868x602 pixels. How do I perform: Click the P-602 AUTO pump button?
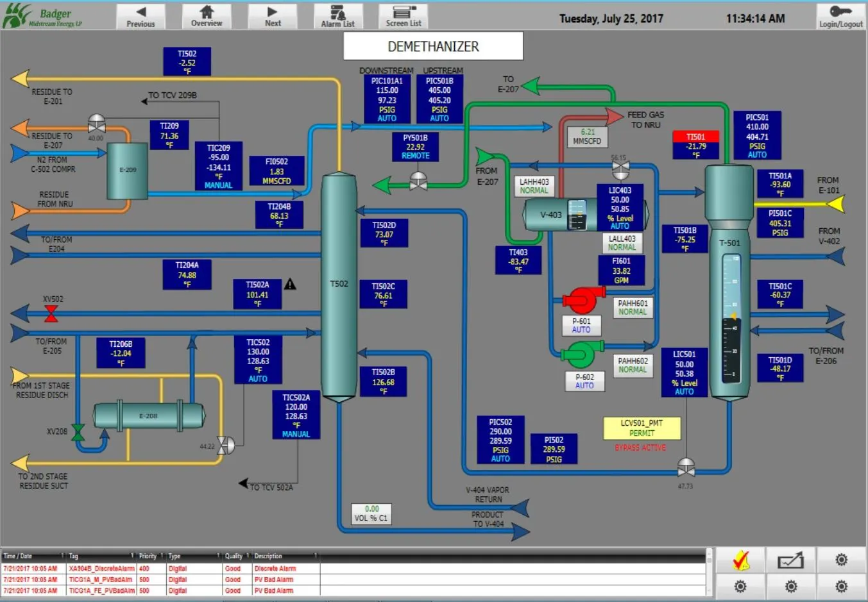pyautogui.click(x=584, y=381)
